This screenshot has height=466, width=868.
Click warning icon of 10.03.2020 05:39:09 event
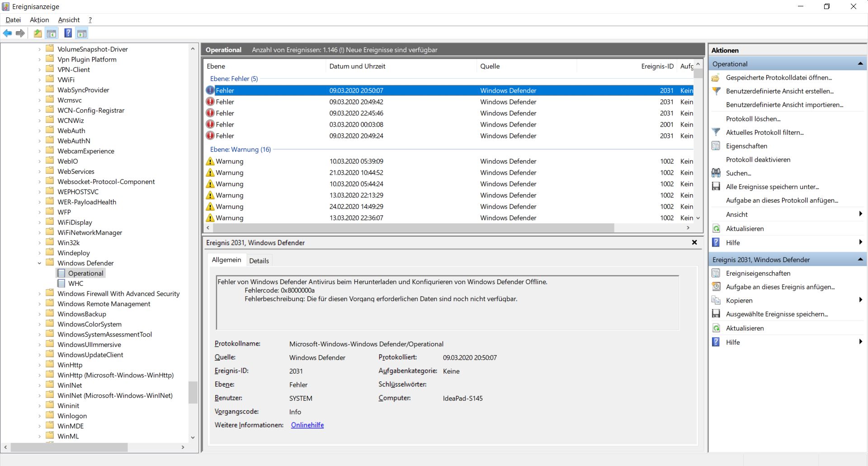[210, 161]
